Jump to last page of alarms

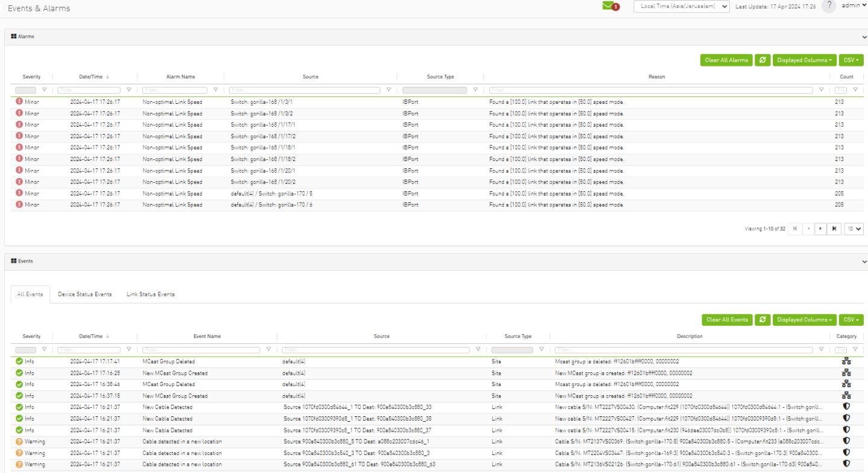[834, 229]
